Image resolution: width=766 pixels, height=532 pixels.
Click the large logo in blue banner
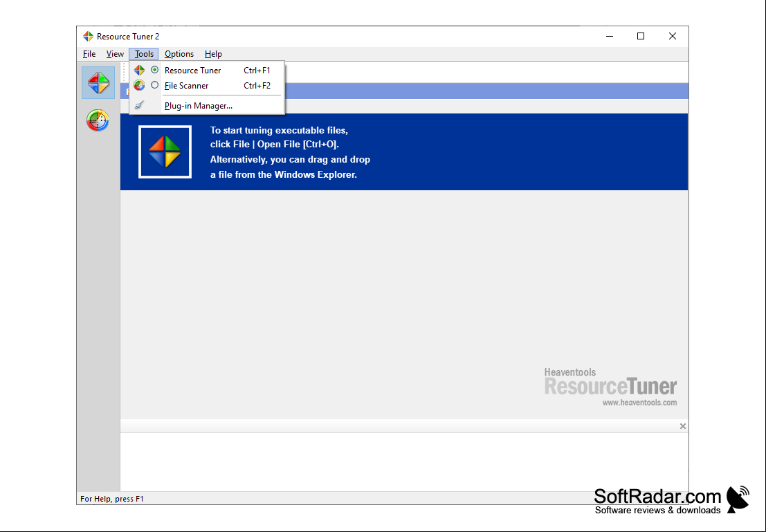coord(165,152)
